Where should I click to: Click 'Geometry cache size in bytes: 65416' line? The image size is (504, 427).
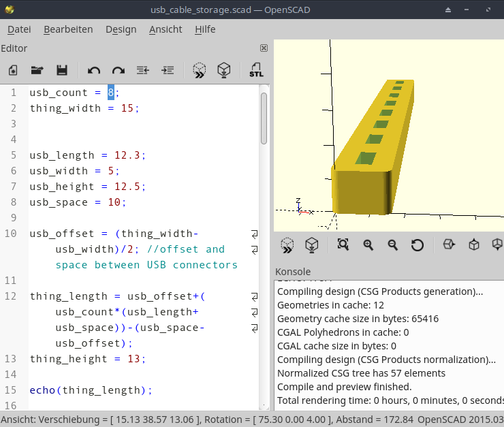tap(358, 319)
